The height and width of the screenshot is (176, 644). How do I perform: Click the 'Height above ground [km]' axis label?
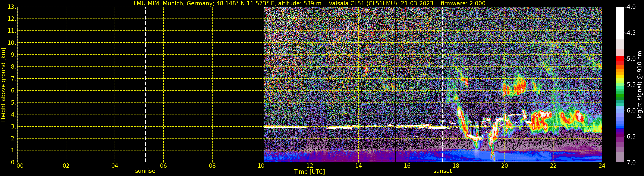coord(3,85)
